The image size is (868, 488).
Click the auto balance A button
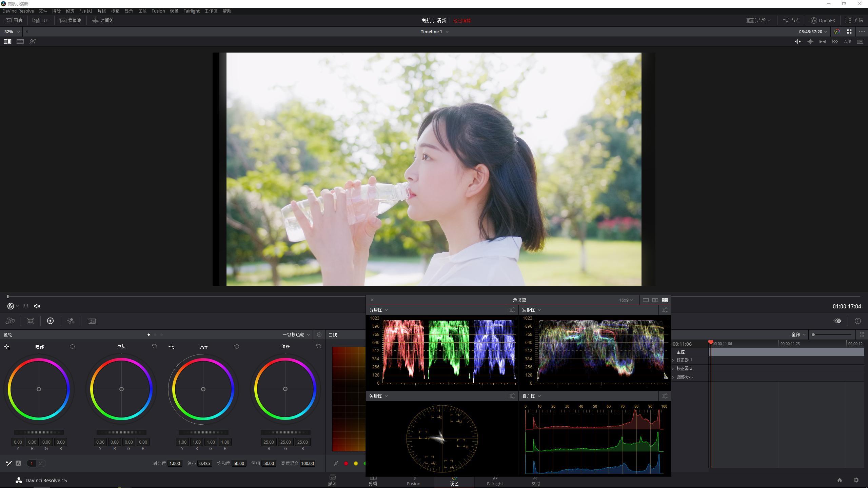pyautogui.click(x=18, y=463)
